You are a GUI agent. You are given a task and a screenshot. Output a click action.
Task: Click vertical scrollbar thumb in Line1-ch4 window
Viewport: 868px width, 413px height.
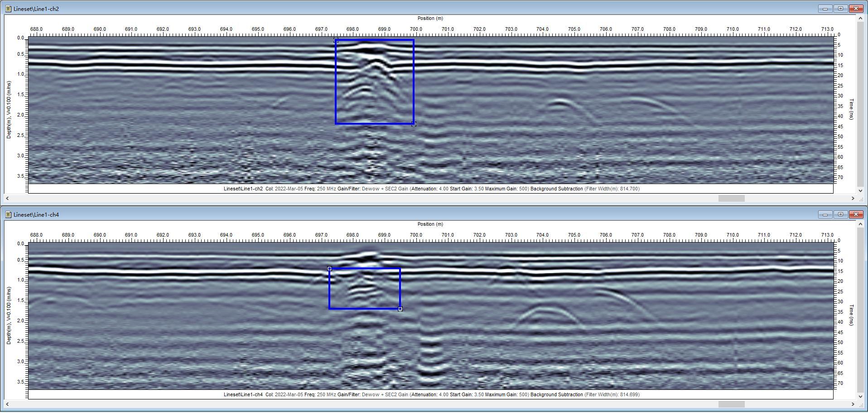860,310
